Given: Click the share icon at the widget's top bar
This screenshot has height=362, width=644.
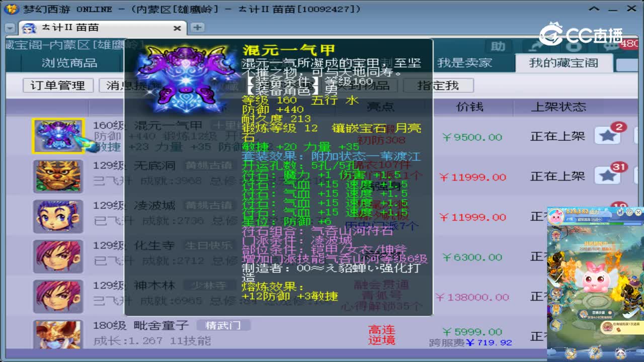Looking at the screenshot, I should point(630,212).
